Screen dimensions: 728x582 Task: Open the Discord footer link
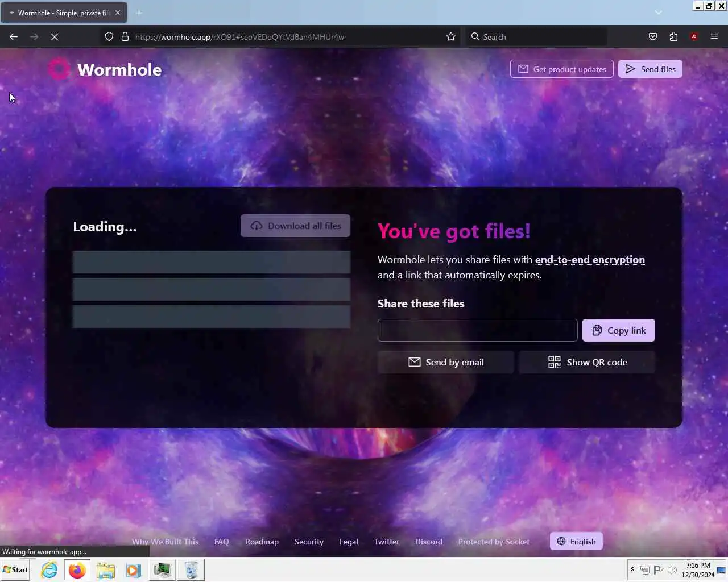coord(429,542)
